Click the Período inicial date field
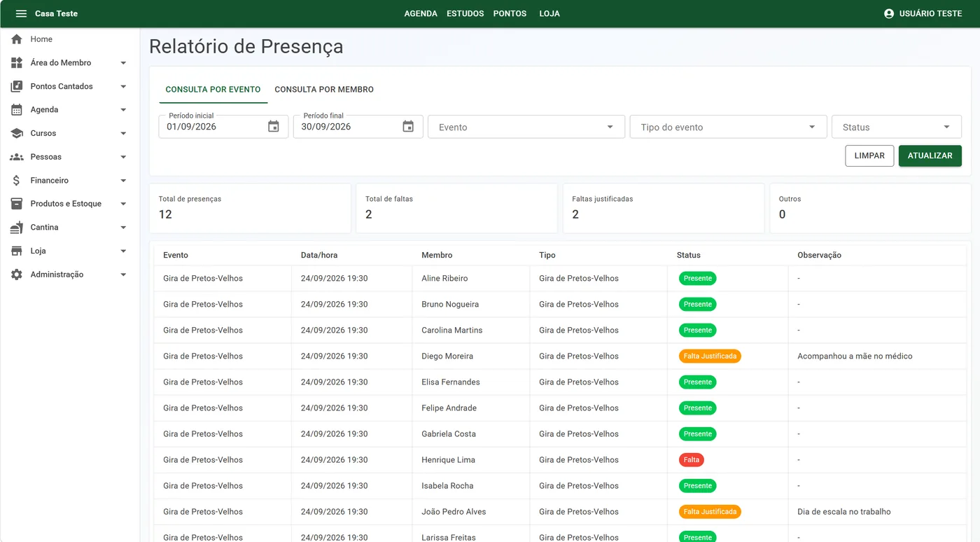Viewport: 980px width, 542px height. tap(223, 127)
